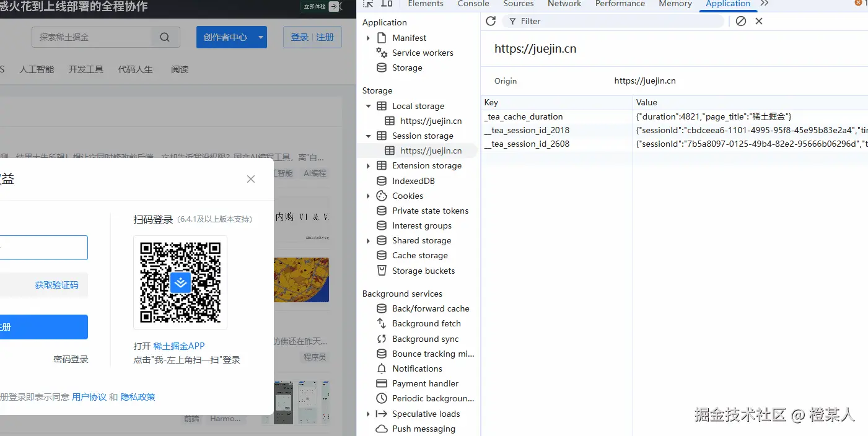Open the 稀土掘金APP link
868x436 pixels.
[x=179, y=346]
